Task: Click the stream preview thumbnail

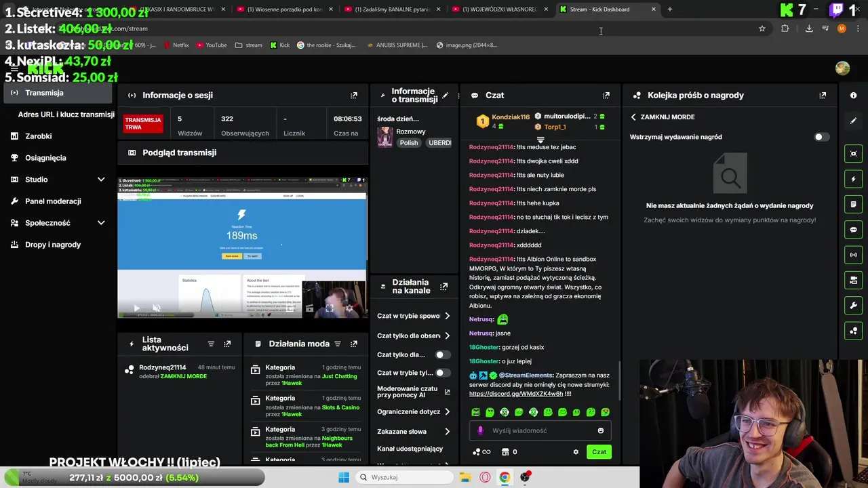Action: 243,248
